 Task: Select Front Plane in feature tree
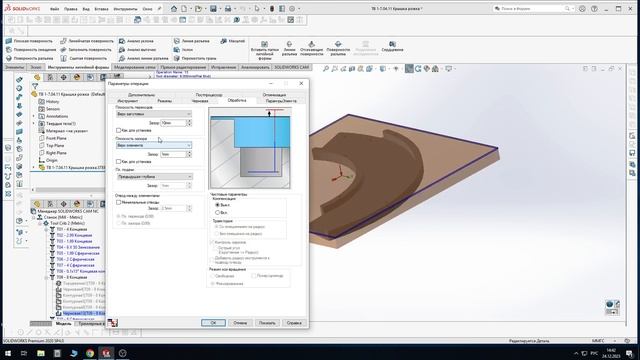tap(56, 138)
